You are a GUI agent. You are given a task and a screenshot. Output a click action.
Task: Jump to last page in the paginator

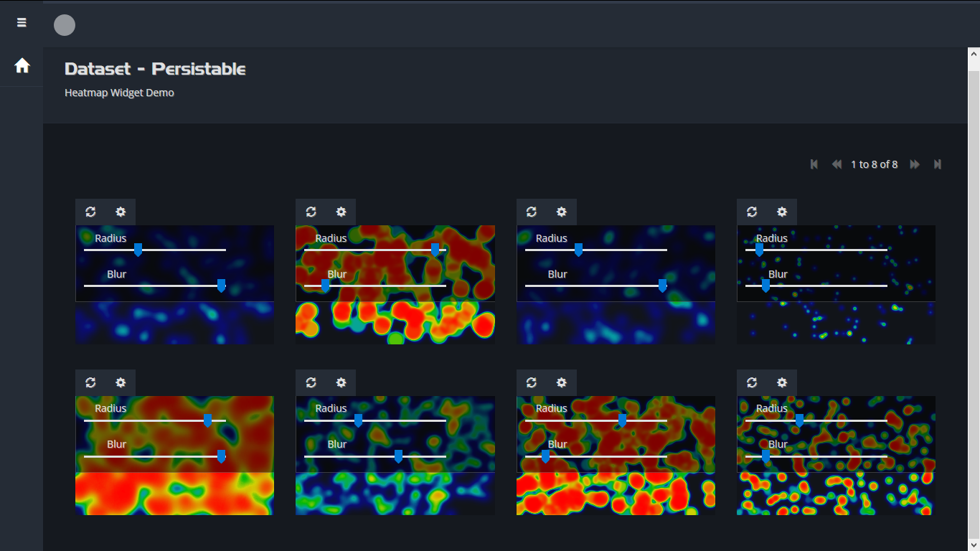(937, 164)
